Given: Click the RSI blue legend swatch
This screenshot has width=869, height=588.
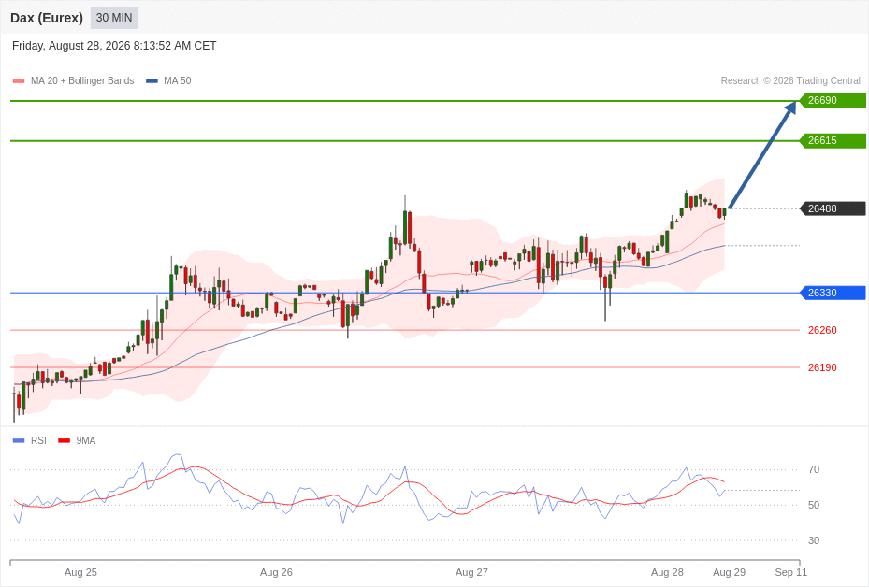Looking at the screenshot, I should pyautogui.click(x=19, y=440).
